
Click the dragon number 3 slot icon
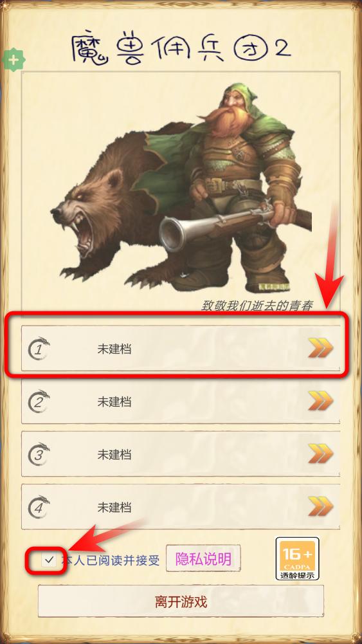click(x=39, y=454)
